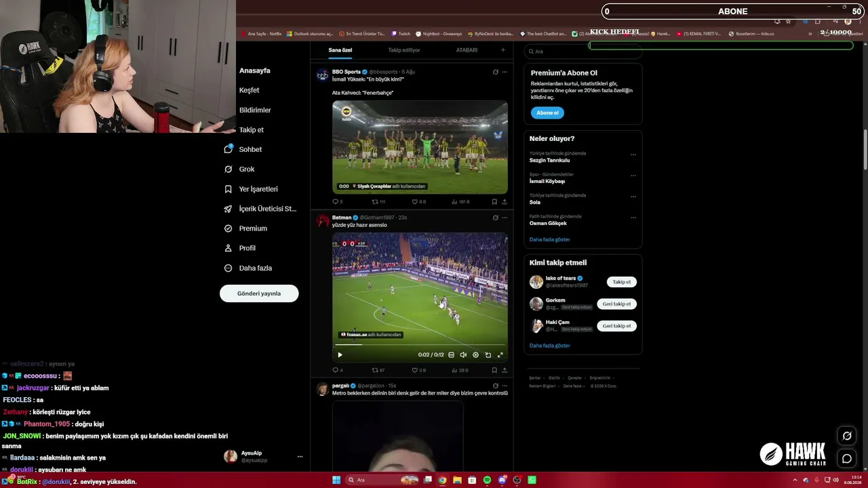Share the BBO Sports post
The image size is (868, 488).
click(505, 201)
